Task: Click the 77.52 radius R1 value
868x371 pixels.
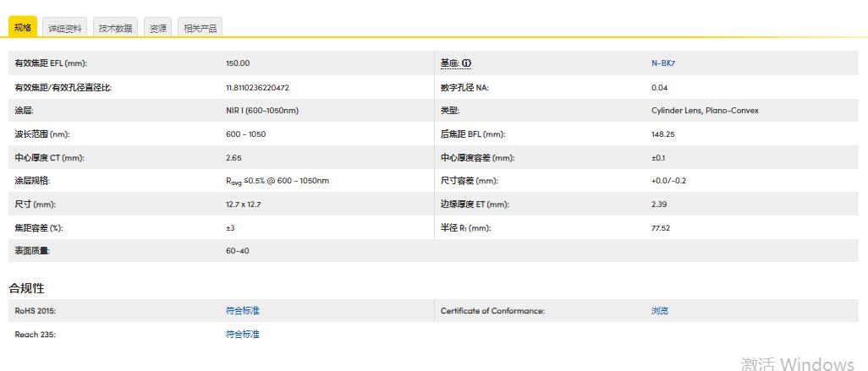Action: (661, 228)
